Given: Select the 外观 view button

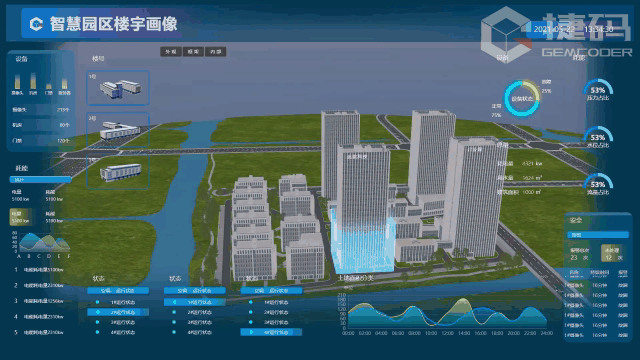Looking at the screenshot, I should [171, 52].
